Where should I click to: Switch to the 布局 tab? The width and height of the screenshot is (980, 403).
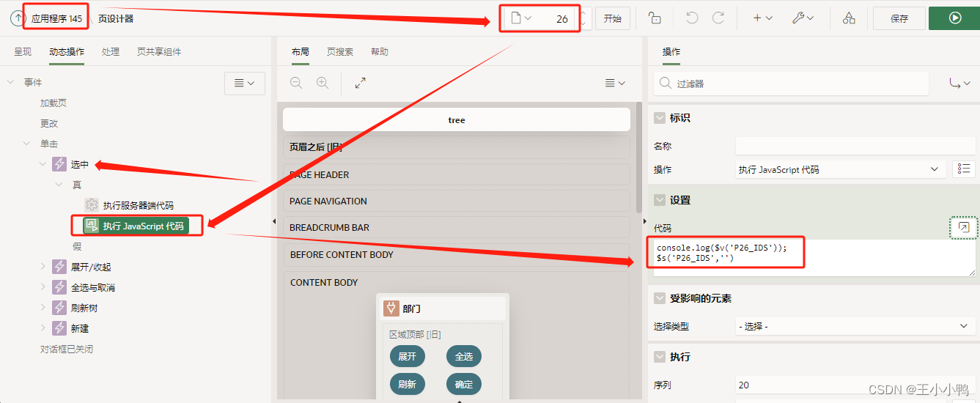pyautogui.click(x=300, y=52)
